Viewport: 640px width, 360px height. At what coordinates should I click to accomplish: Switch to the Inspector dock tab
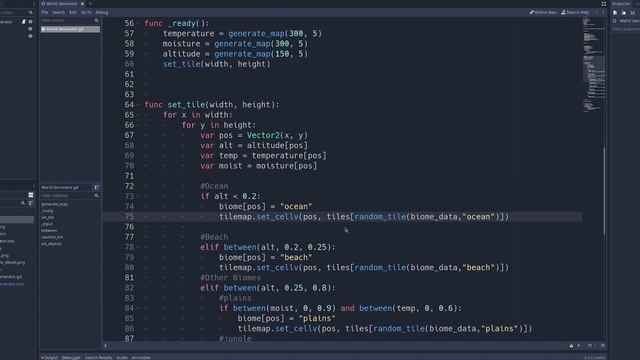pos(621,4)
